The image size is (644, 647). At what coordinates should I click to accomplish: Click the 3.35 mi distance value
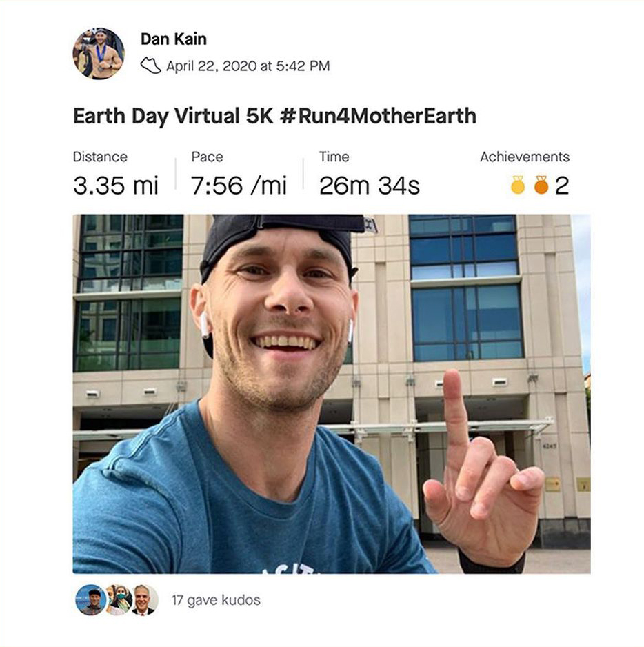[115, 186]
